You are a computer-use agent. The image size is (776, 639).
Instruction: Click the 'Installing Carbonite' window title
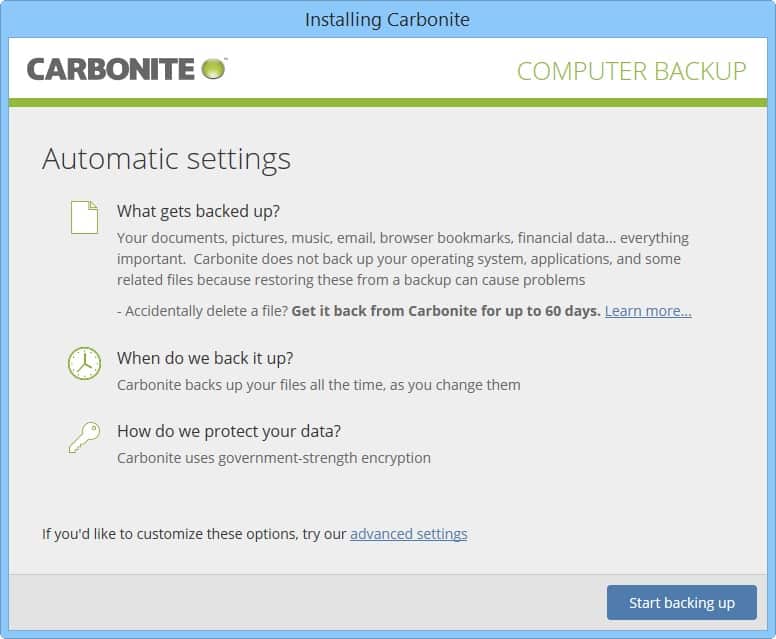[387, 20]
